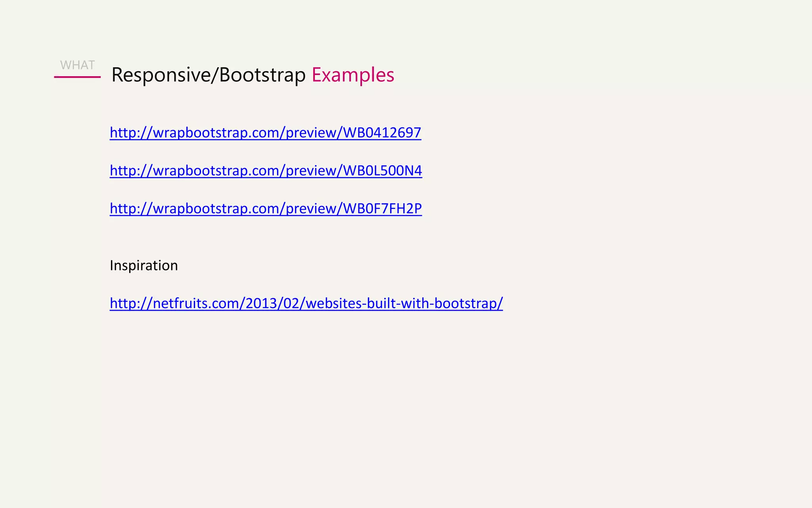
Task: Visit the netfruits websites-built-with-bootstrap link
Action: pyautogui.click(x=306, y=303)
